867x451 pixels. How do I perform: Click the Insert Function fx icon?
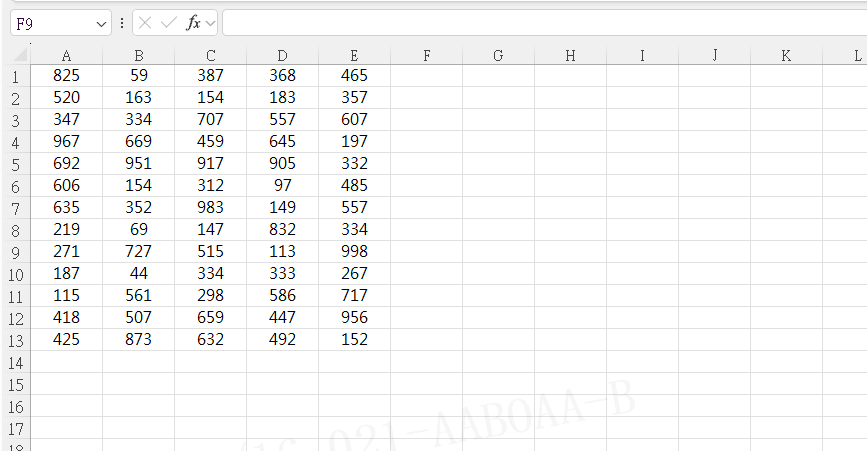(193, 23)
